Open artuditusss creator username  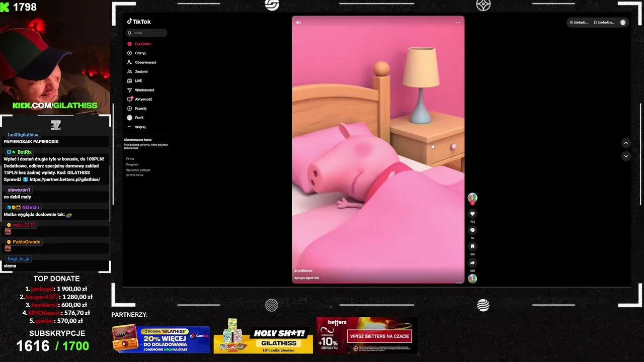[x=303, y=270]
